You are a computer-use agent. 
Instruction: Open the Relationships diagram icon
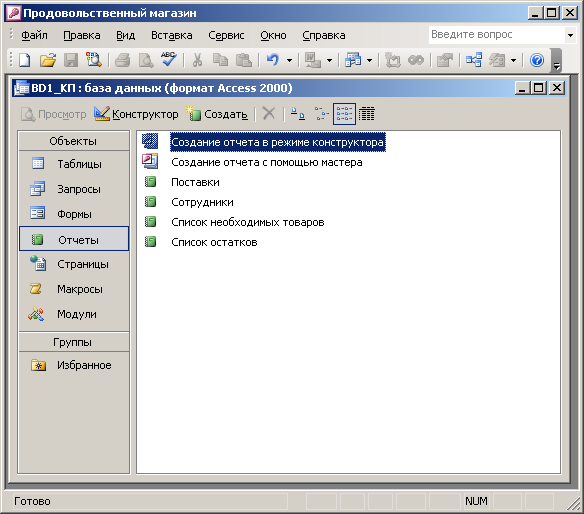click(x=474, y=60)
